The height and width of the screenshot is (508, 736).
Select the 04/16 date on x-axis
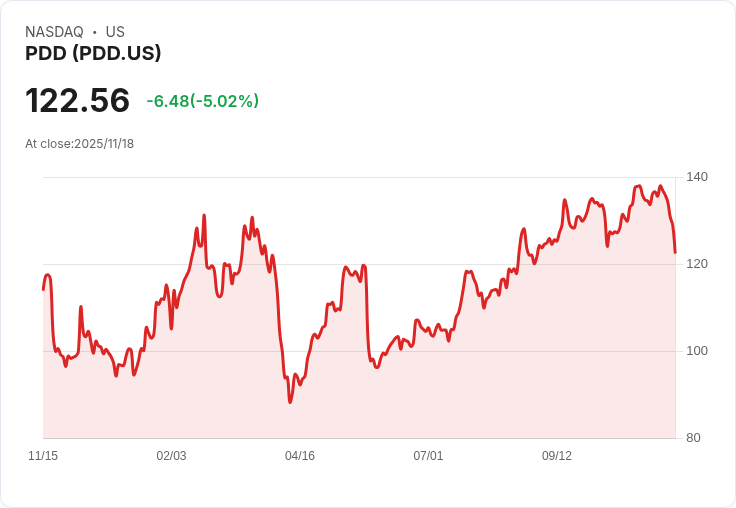coord(300,456)
